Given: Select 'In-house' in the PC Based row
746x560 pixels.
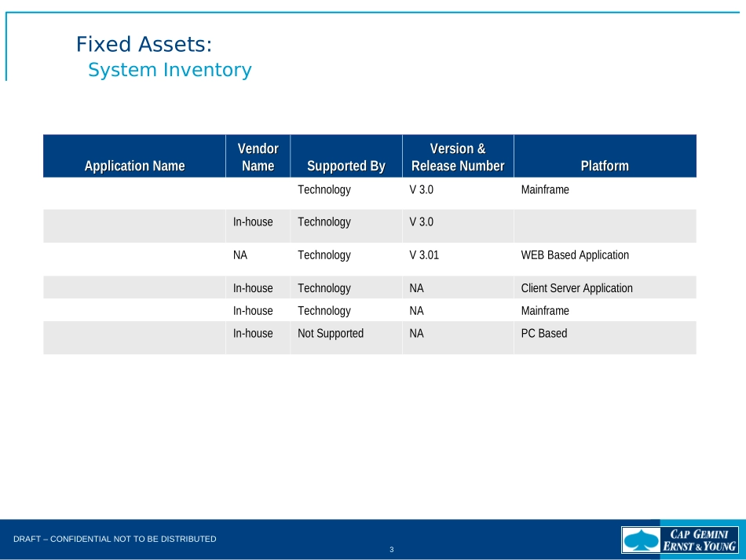Looking at the screenshot, I should pyautogui.click(x=253, y=334).
